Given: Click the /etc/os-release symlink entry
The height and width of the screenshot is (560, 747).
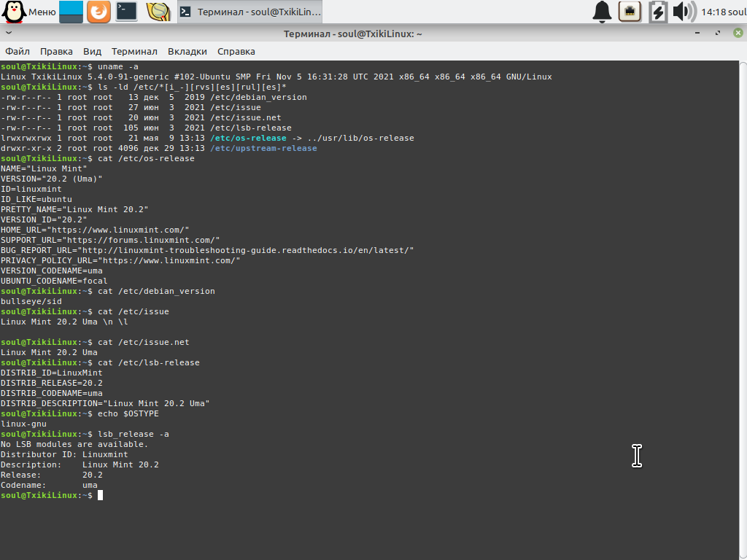Looking at the screenshot, I should click(248, 138).
